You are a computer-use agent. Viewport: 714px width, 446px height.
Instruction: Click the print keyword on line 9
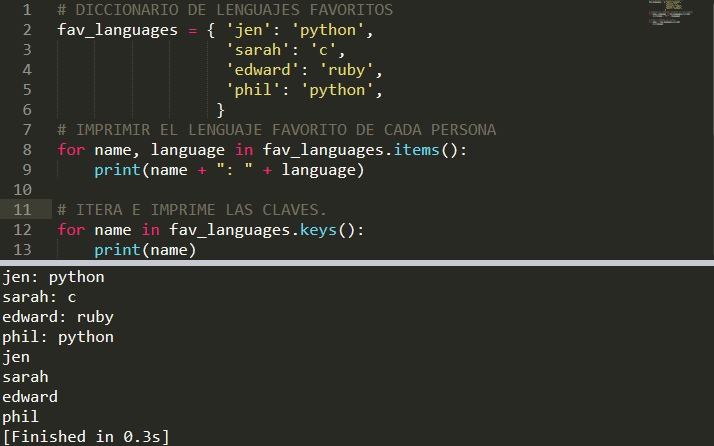point(117,170)
